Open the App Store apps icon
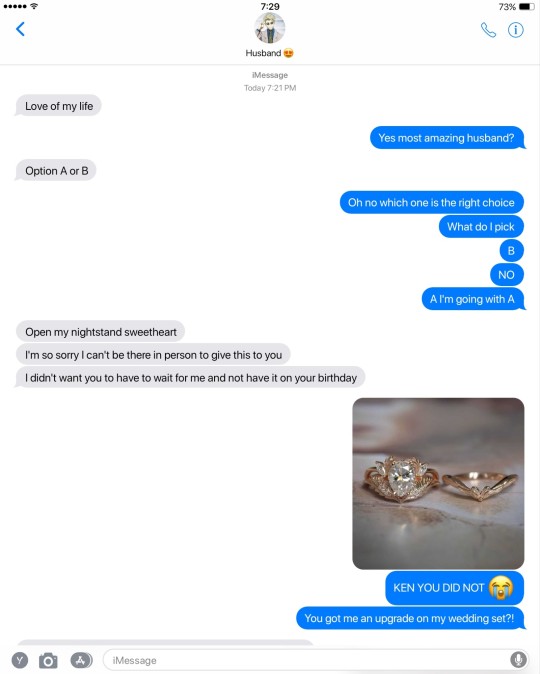 point(81,660)
